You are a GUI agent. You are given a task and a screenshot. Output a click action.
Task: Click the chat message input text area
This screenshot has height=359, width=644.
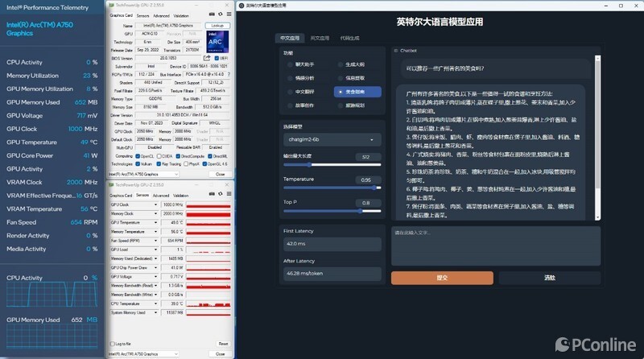tap(496, 246)
